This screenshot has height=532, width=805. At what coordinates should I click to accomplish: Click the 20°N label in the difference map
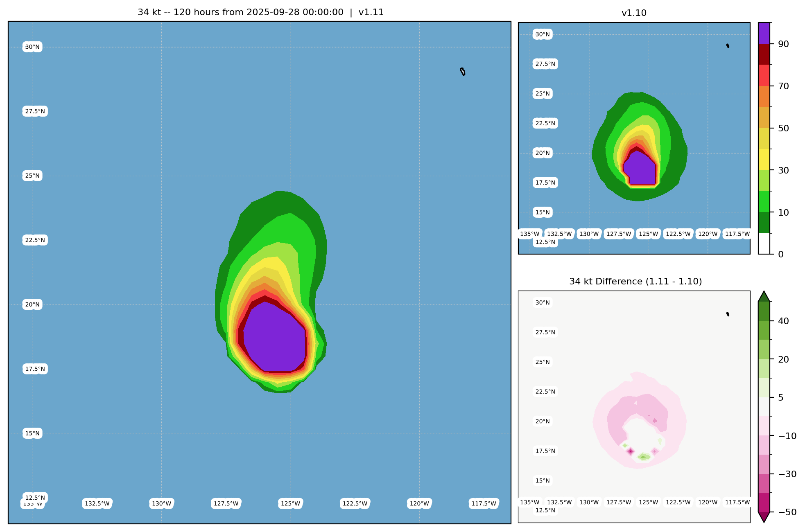pos(543,421)
